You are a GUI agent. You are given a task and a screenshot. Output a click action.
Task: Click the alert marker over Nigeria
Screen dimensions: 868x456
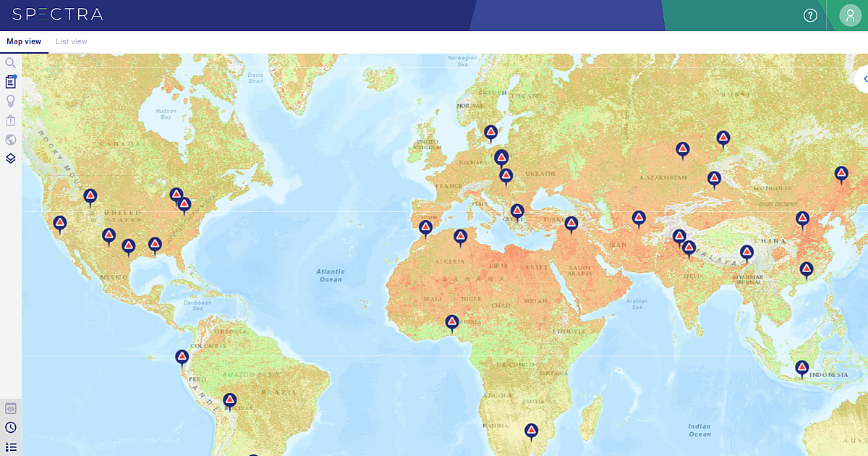click(451, 323)
